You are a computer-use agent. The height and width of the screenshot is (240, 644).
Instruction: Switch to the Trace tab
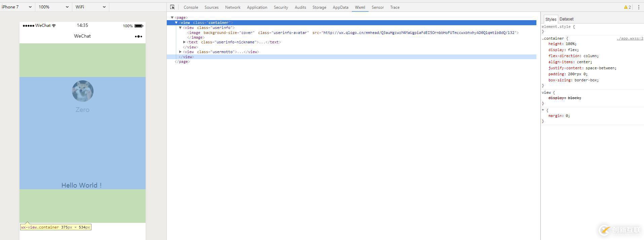(395, 7)
